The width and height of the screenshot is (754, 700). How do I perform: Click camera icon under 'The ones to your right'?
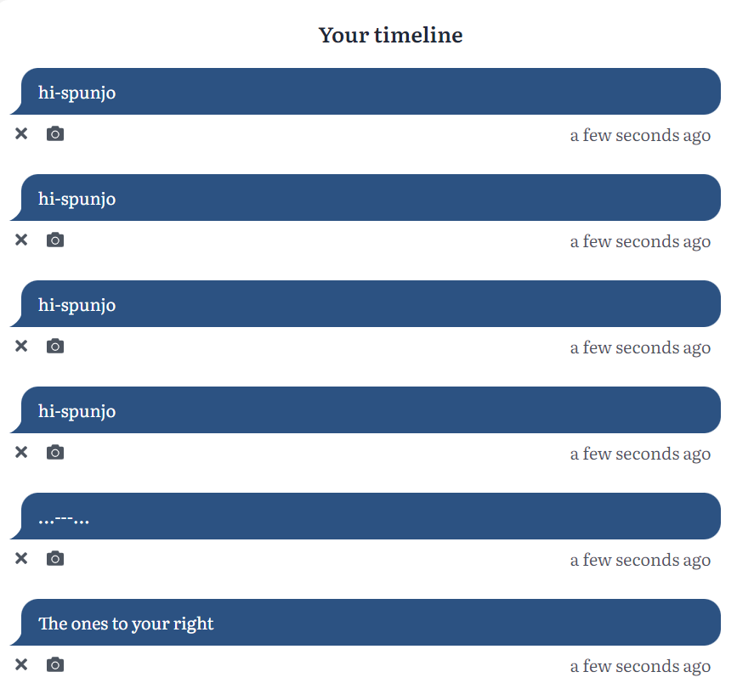click(55, 664)
